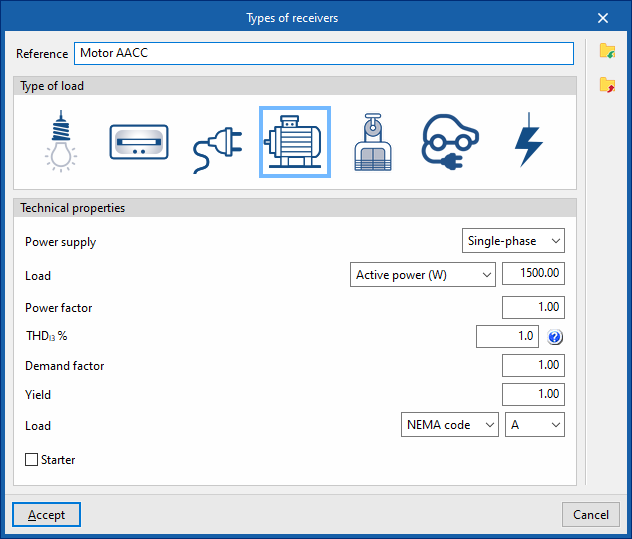Click the load value field 1500.00
632x539 pixels.
[x=533, y=273]
